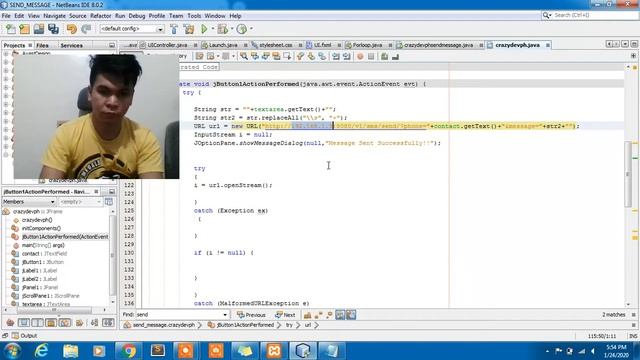Image resolution: width=640 pixels, height=360 pixels.
Task: Open the Debug Project dropdown arrow
Action: tap(232, 29)
